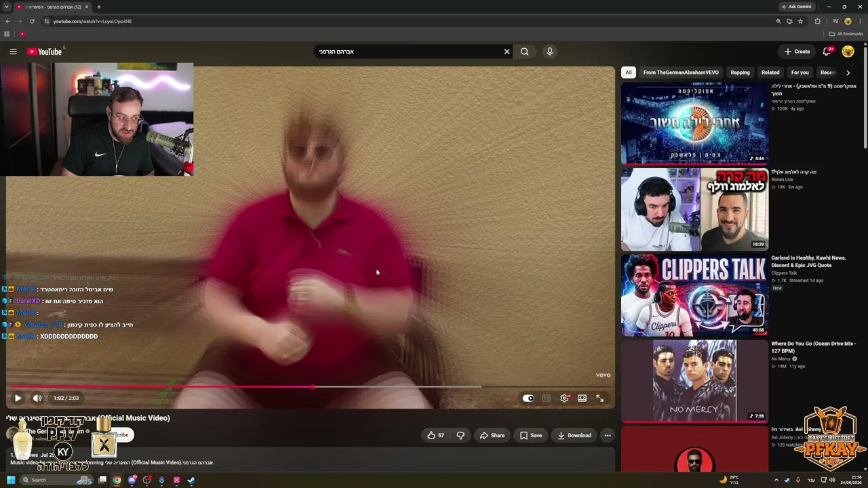Viewport: 868px width, 488px height.
Task: Open the Ronen Live 18:29 video thumbnail
Action: point(694,209)
